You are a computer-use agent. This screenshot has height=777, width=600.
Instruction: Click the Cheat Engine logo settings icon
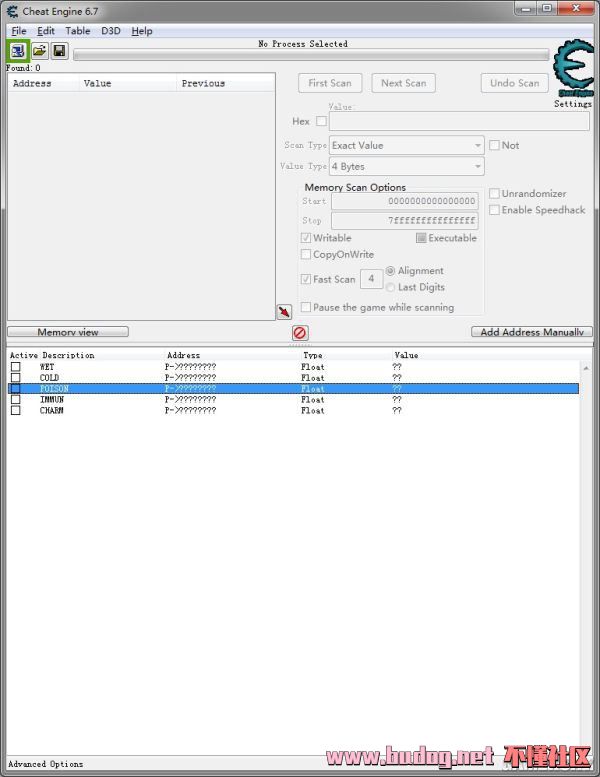click(573, 70)
